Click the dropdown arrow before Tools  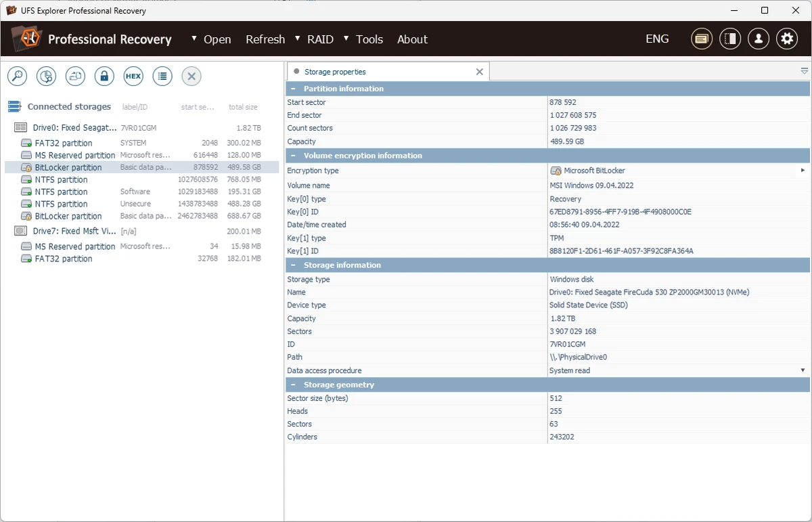[346, 38]
